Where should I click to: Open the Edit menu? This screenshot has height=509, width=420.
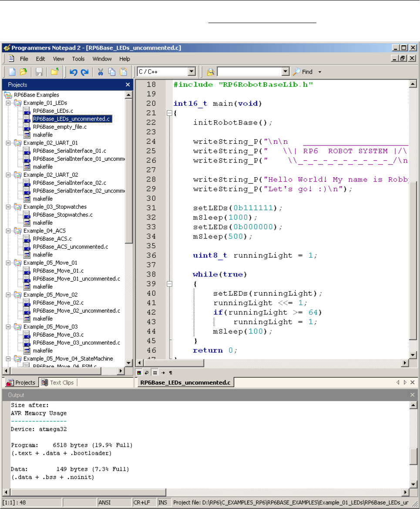coord(40,59)
